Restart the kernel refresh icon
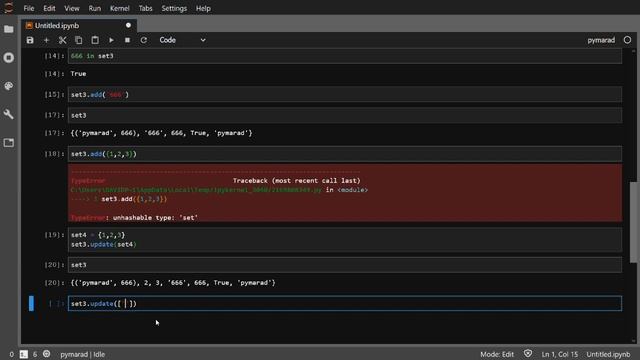The image size is (640, 360). tap(144, 40)
